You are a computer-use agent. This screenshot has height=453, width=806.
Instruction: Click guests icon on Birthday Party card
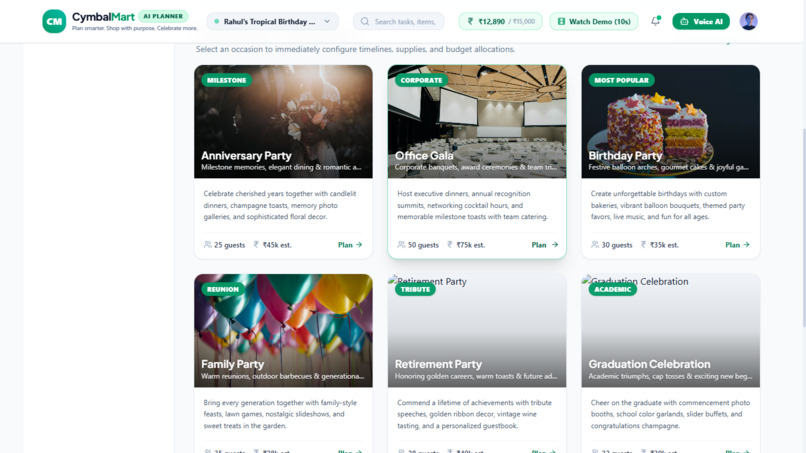pos(595,245)
